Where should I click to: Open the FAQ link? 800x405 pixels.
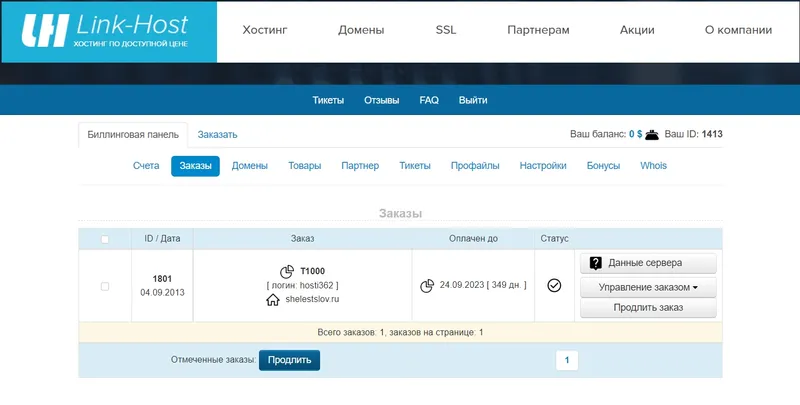point(429,100)
